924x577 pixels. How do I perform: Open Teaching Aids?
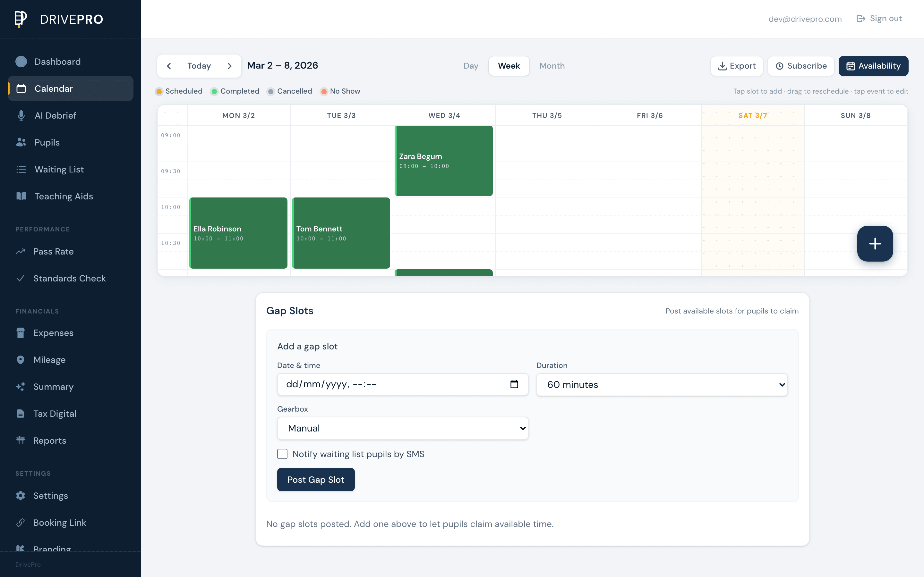click(64, 196)
